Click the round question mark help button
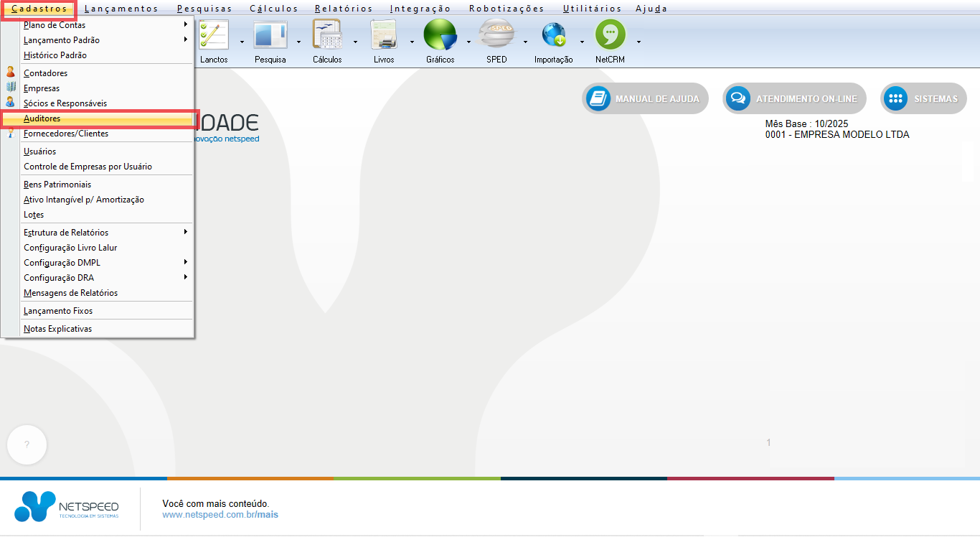The image size is (980, 550). (27, 444)
